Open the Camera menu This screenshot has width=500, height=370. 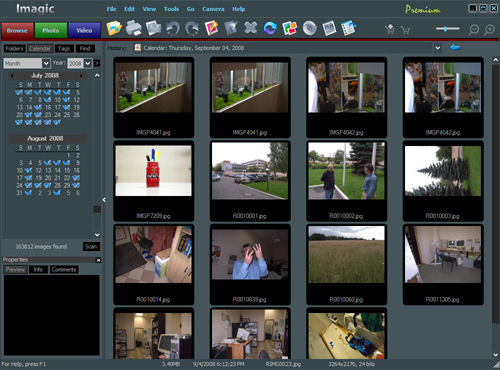213,9
